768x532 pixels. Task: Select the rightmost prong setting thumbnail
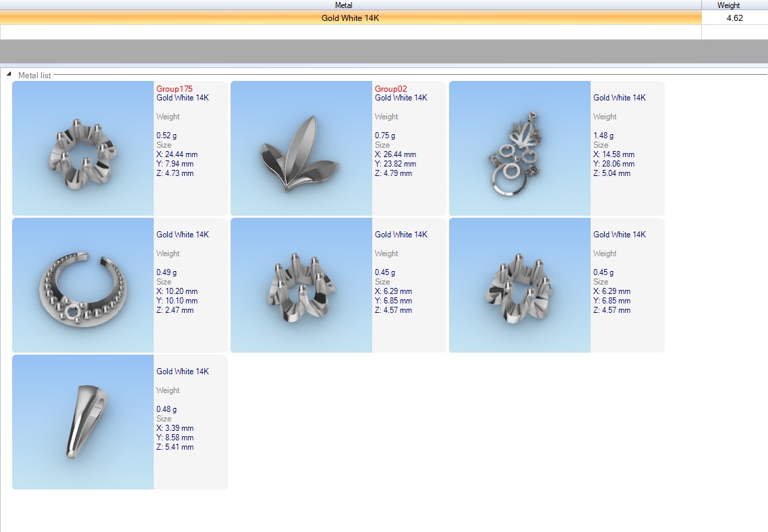tap(520, 285)
